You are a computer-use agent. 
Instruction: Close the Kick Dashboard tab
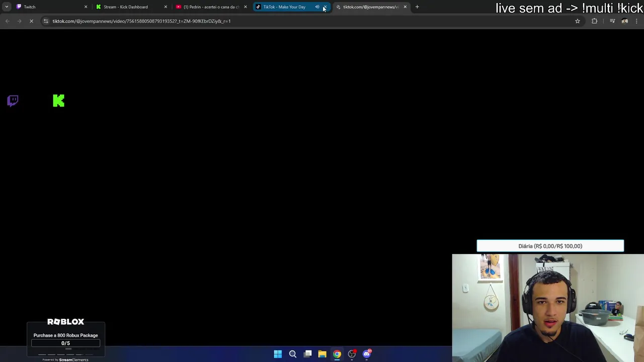(x=166, y=7)
